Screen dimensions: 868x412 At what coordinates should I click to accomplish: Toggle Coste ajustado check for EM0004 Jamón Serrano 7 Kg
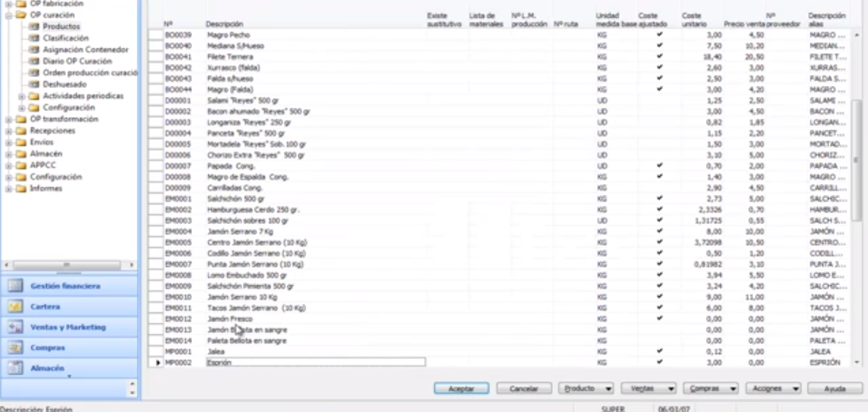[659, 231]
